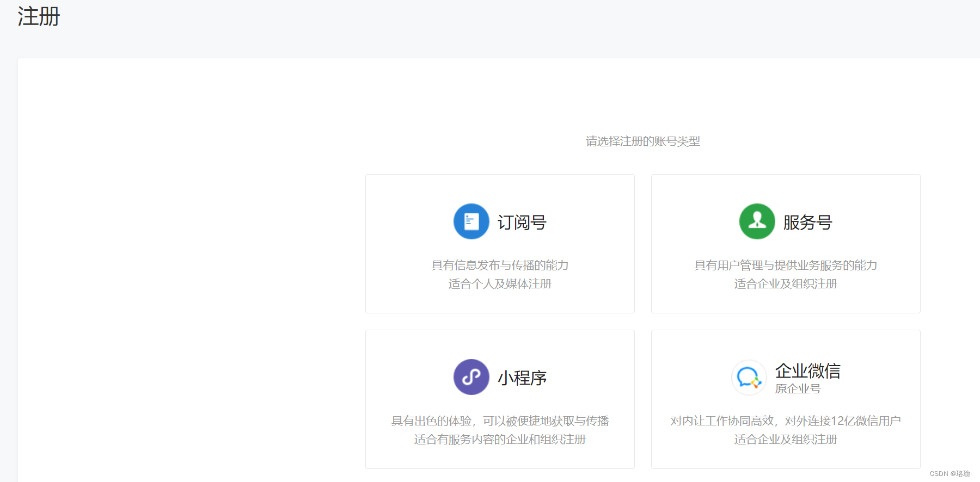Click text 具有用户管理与提供业务服务的能力
The width and height of the screenshot is (980, 482).
pyautogui.click(x=786, y=265)
